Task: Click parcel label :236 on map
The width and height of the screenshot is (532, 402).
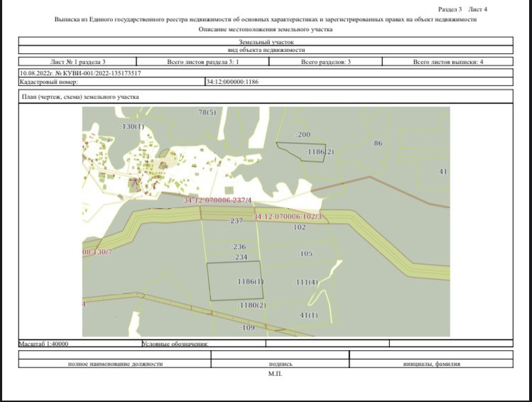Action: (239, 246)
